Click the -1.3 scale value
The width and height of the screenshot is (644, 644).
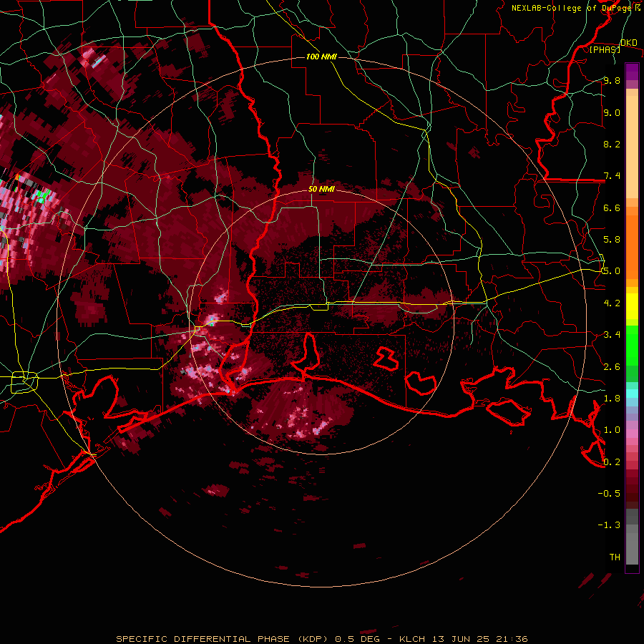coord(609,525)
